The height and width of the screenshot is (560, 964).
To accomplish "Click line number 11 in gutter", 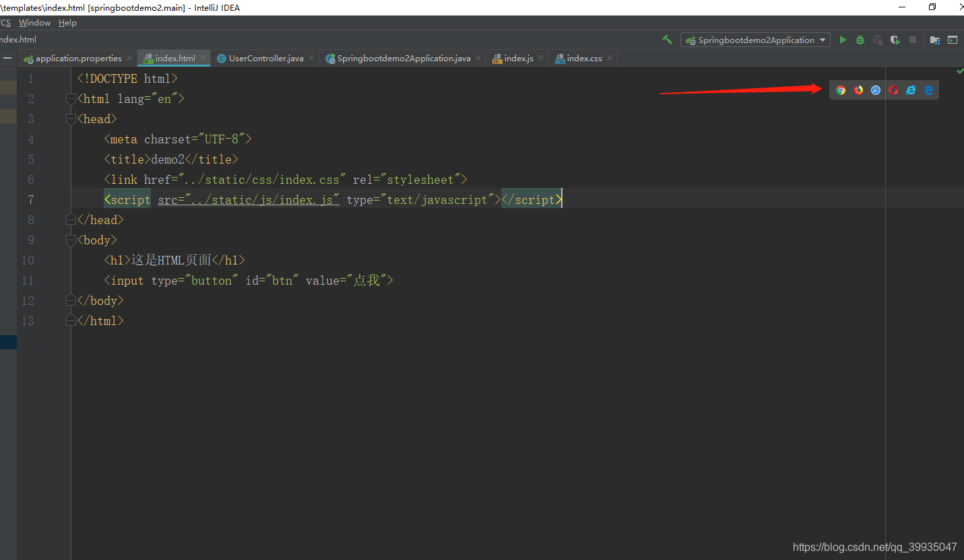I will coord(28,281).
